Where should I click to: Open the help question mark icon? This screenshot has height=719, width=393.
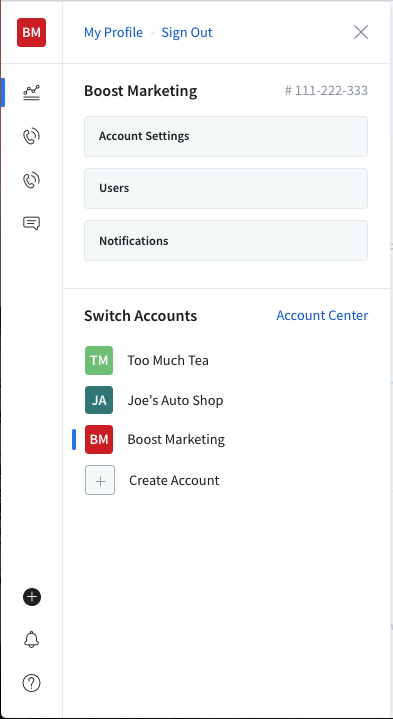32,683
